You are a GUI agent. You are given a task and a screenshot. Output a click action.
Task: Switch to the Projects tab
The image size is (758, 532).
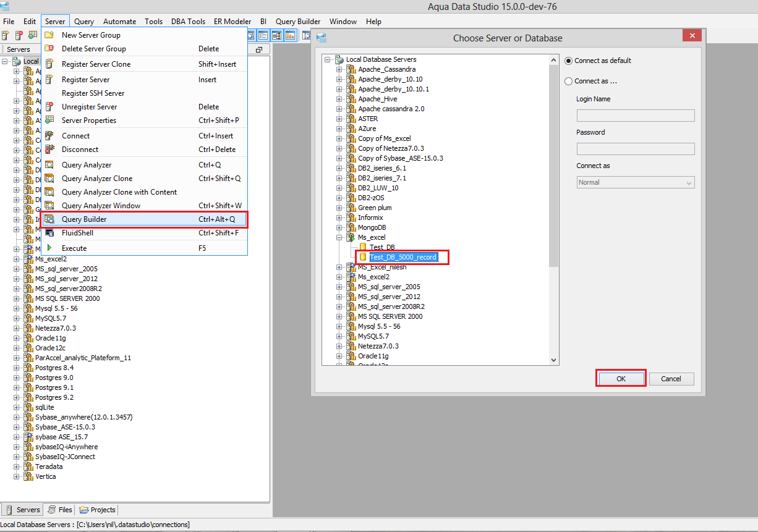tap(98, 510)
